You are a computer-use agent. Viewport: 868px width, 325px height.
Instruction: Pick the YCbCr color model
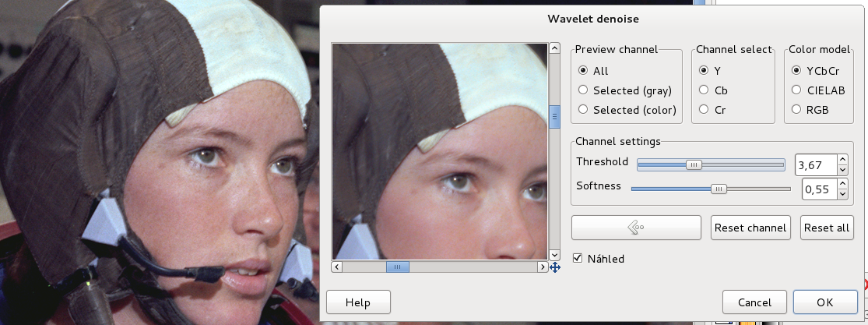[796, 70]
